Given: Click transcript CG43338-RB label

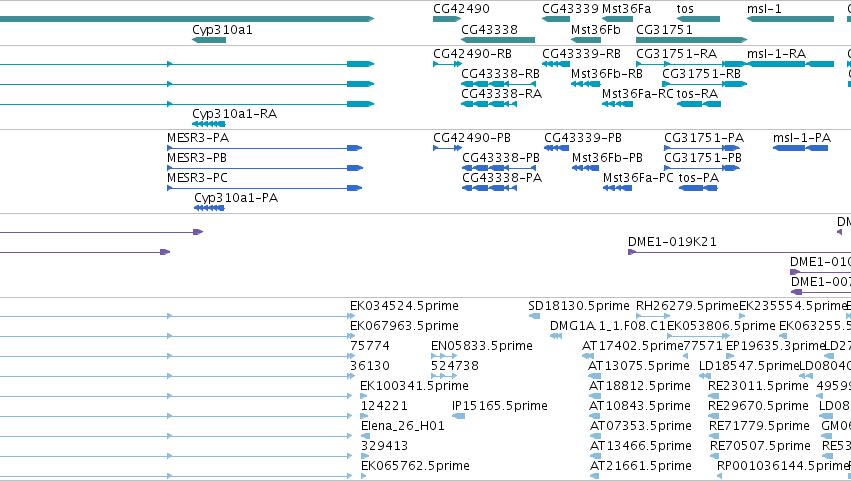Looking at the screenshot, I should click(500, 74).
